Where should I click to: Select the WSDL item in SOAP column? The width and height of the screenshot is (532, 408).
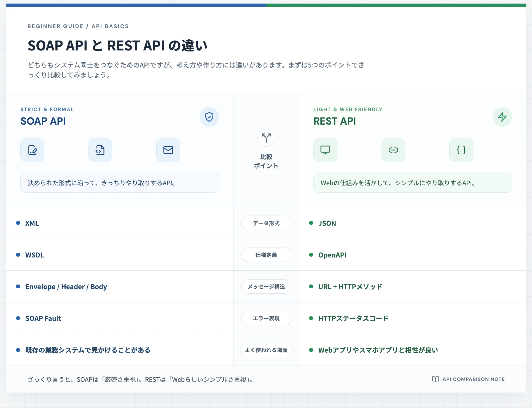click(x=34, y=255)
